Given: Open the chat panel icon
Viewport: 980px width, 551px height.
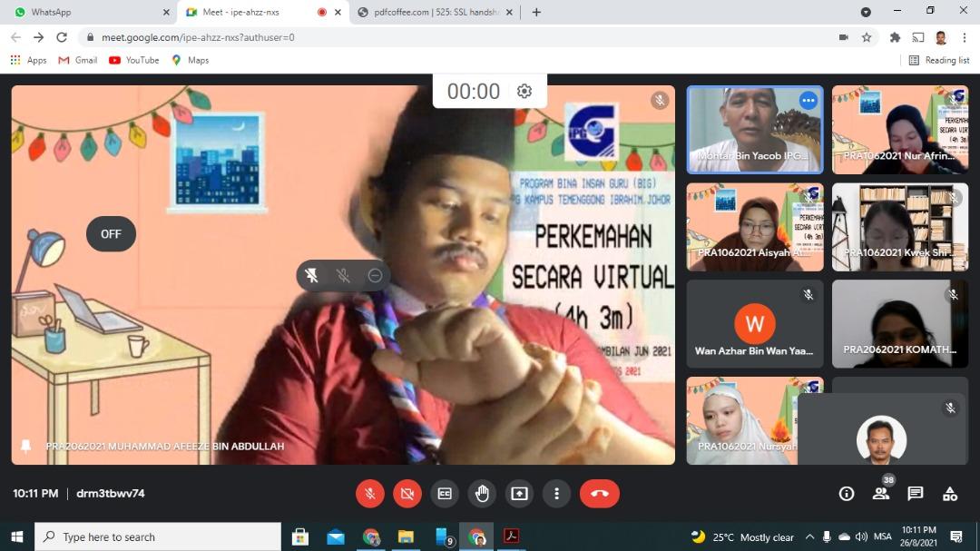Looking at the screenshot, I should [916, 494].
